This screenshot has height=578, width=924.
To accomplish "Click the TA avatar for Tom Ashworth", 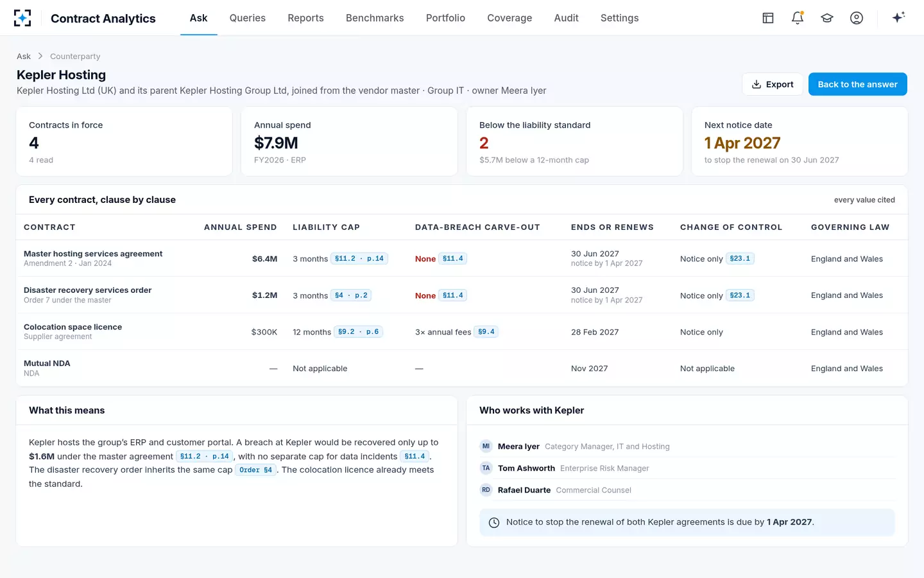I will click(486, 468).
